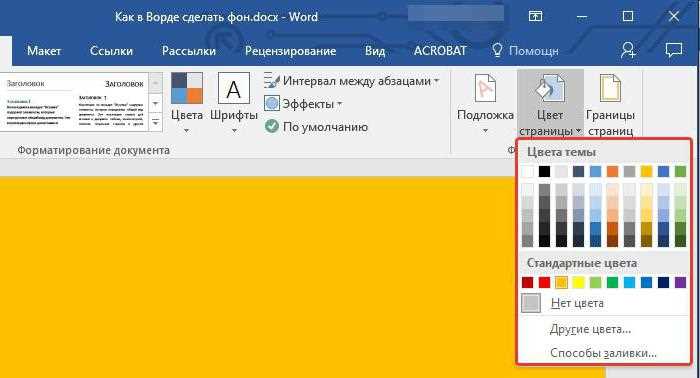This screenshot has height=378, width=700.
Task: Expand the Интервал между абзацами dropdown arrow
Action: tap(437, 81)
